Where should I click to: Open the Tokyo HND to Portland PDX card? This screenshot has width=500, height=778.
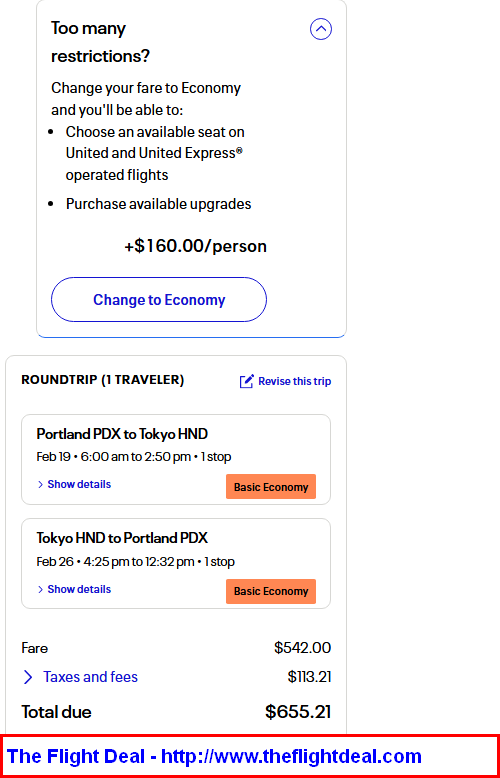[x=176, y=564]
